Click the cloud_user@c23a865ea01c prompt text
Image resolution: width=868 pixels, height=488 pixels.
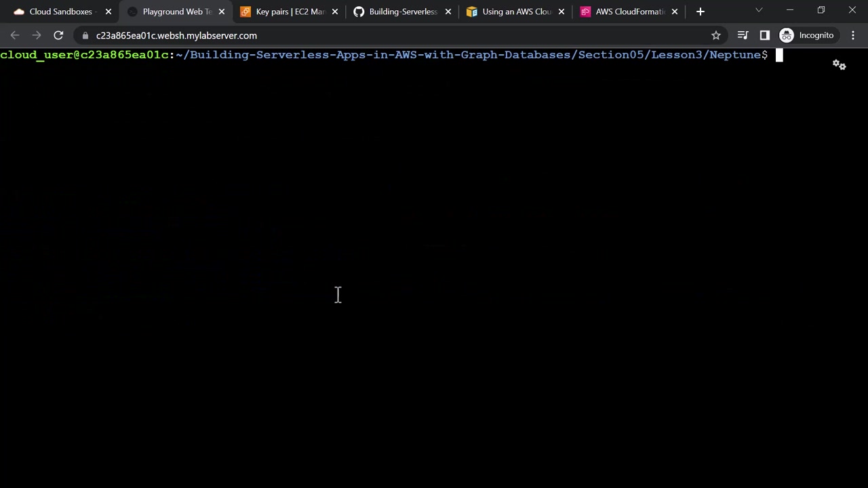(x=85, y=55)
